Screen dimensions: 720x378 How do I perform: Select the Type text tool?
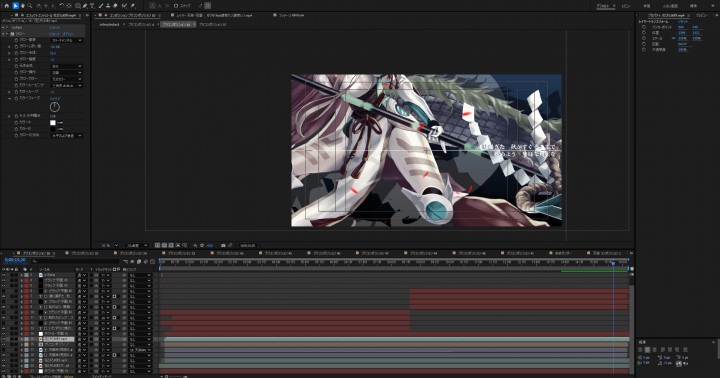click(92, 6)
